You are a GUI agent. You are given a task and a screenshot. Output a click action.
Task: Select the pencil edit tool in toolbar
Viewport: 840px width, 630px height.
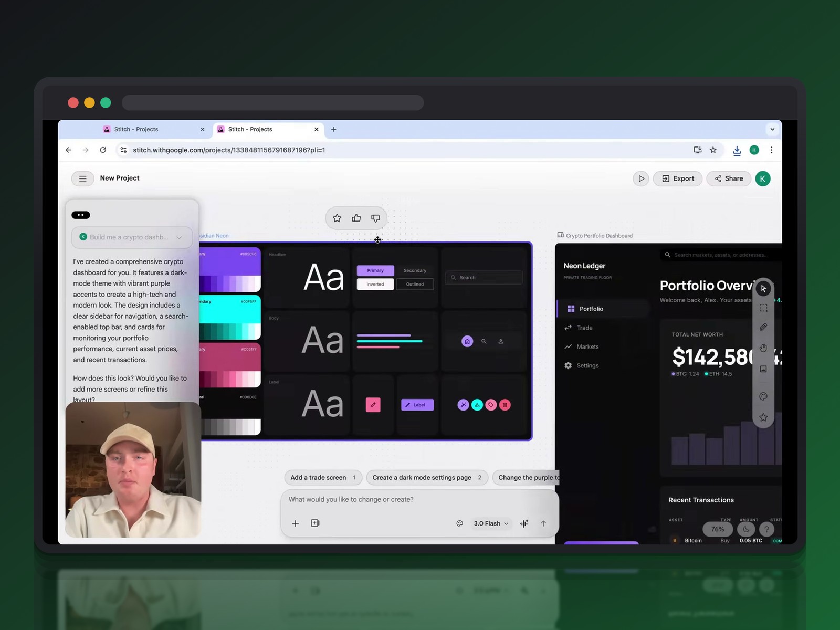(763, 327)
